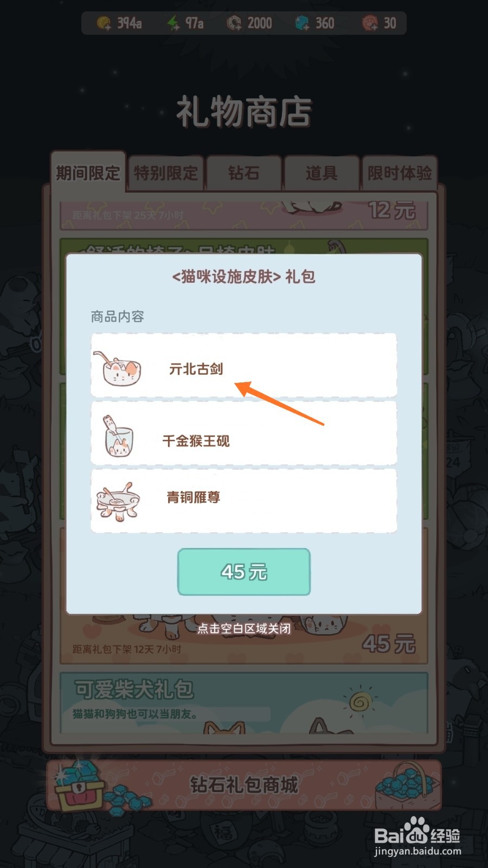This screenshot has height=868, width=488.
Task: Tap the 2000 cat coin icon
Action: point(234,23)
